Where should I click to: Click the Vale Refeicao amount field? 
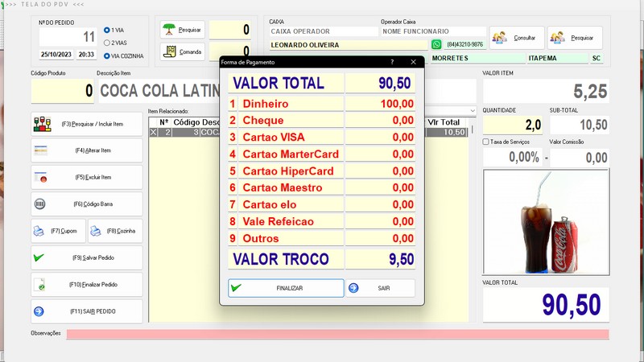(380, 221)
